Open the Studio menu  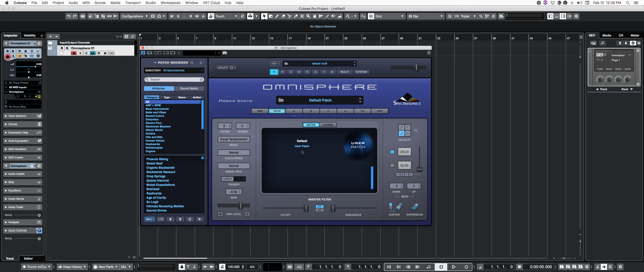[150, 3]
